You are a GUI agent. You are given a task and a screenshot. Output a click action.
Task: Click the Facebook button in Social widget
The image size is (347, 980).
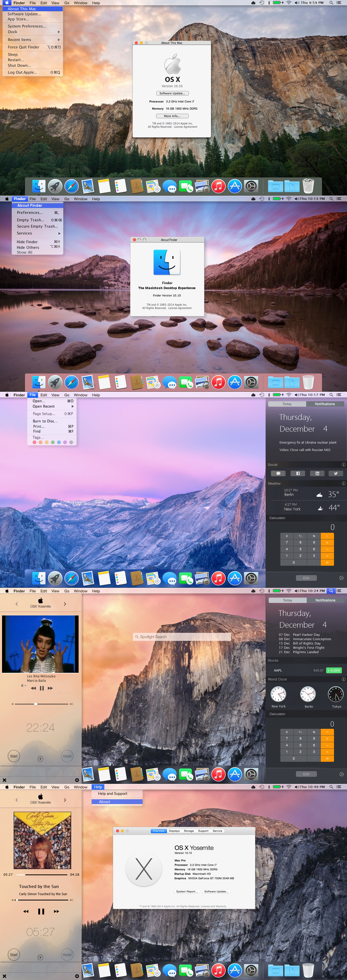(x=298, y=473)
